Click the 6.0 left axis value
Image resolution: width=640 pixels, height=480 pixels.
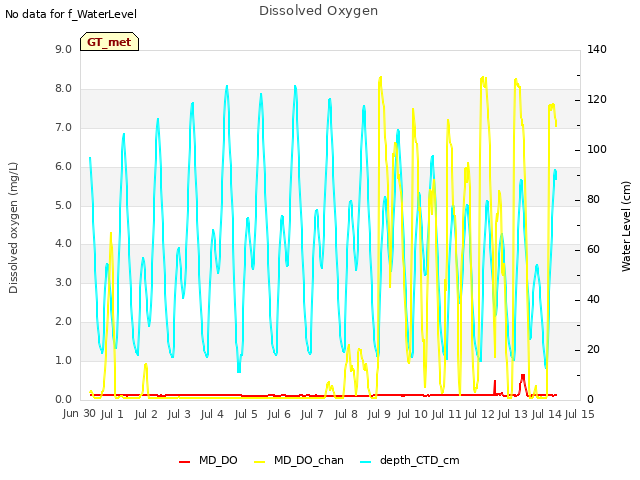[63, 167]
